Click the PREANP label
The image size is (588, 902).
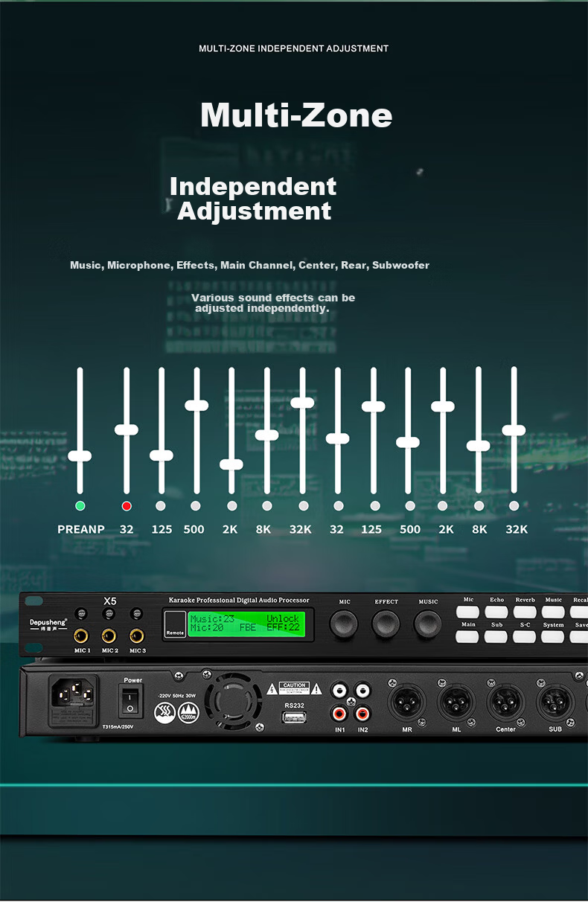(81, 530)
